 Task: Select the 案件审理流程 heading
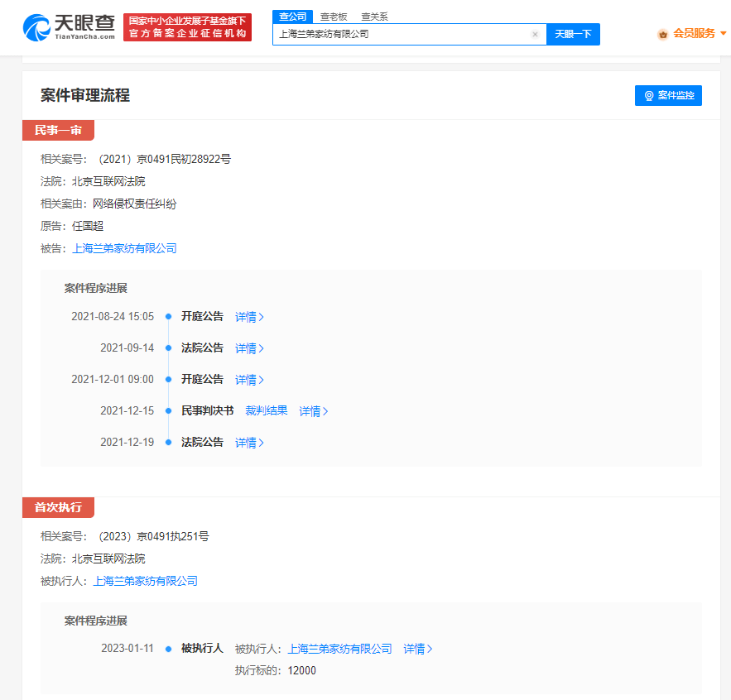pos(85,95)
